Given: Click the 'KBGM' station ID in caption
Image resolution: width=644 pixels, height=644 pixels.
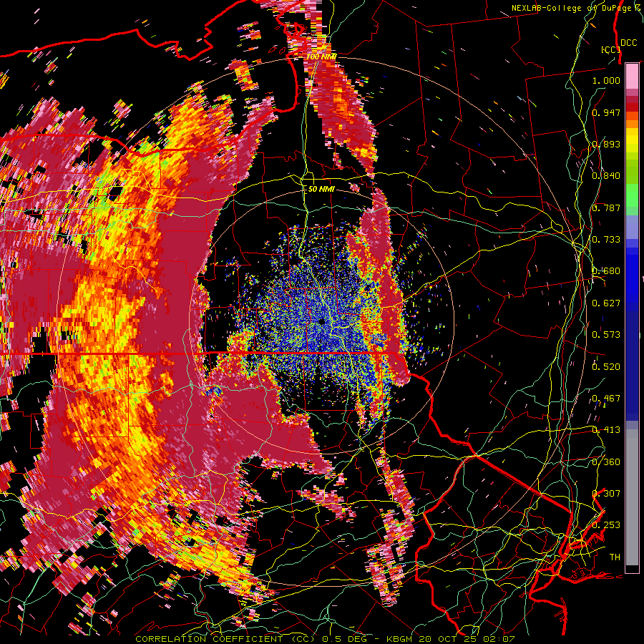Looking at the screenshot, I should click(x=399, y=639).
